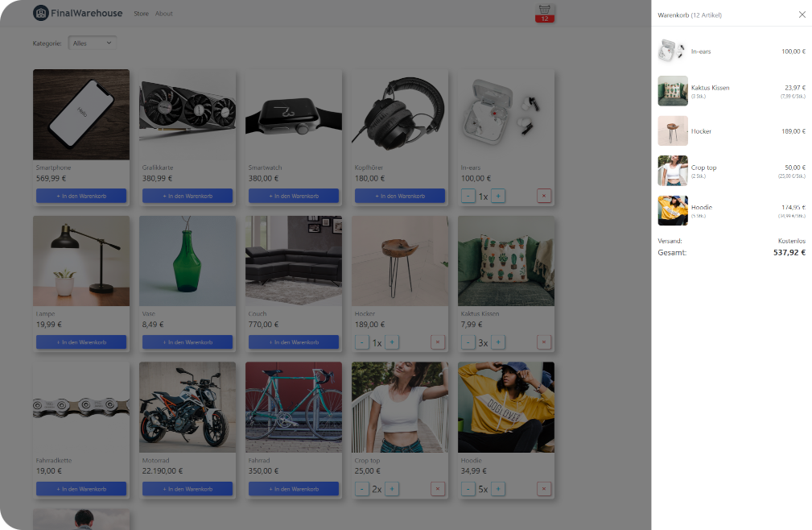Open the Kategorie dropdown showing Alles
This screenshot has height=530, width=812.
[x=93, y=43]
